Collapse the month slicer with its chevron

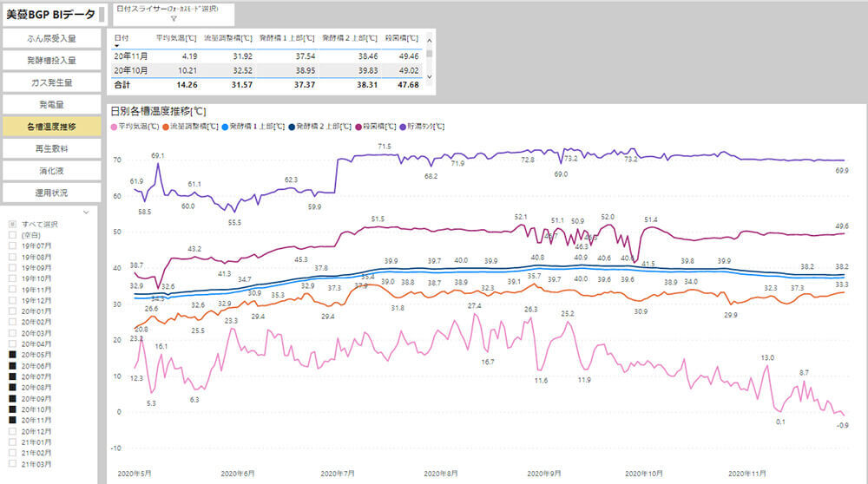pos(86,212)
